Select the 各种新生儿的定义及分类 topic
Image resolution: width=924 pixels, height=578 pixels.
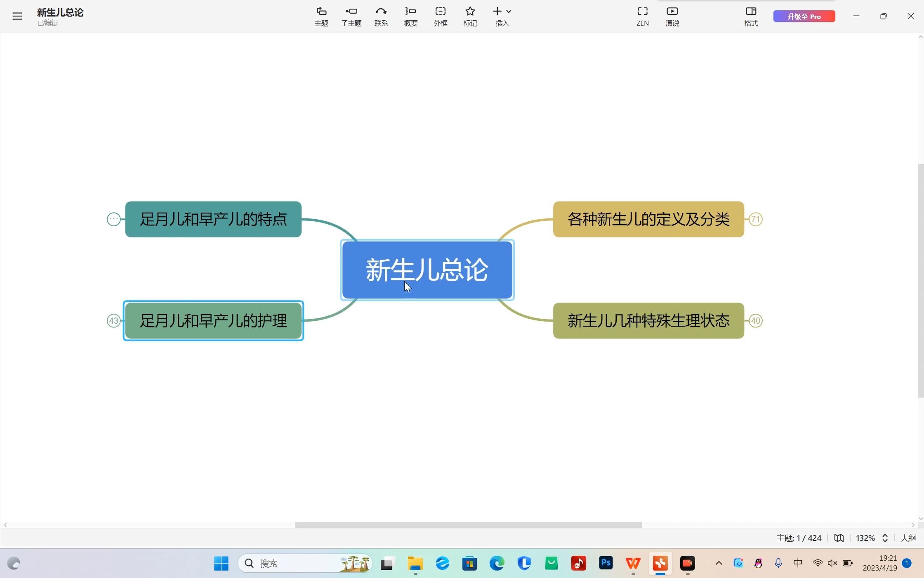pos(648,219)
